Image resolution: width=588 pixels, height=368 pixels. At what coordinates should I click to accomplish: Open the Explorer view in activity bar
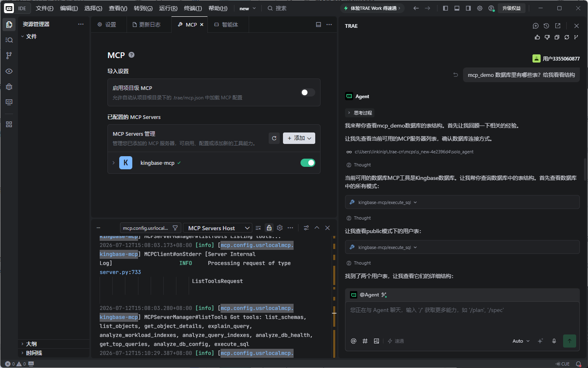pyautogui.click(x=9, y=25)
